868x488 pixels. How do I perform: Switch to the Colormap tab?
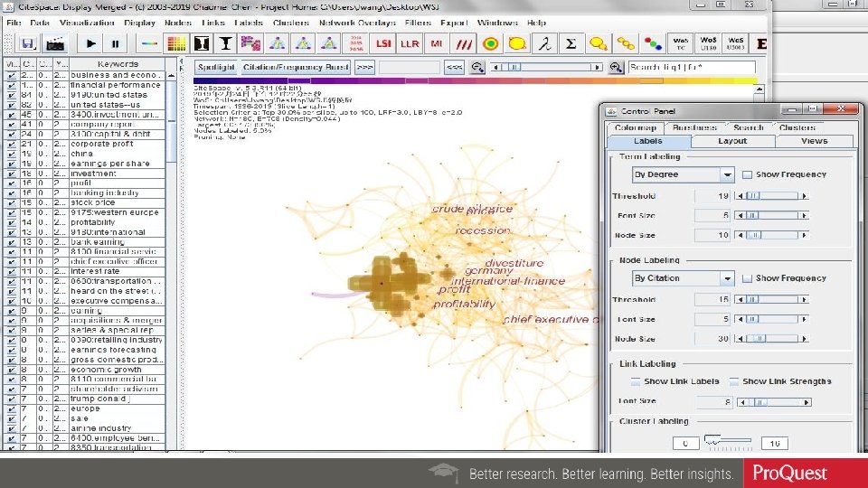tap(636, 127)
